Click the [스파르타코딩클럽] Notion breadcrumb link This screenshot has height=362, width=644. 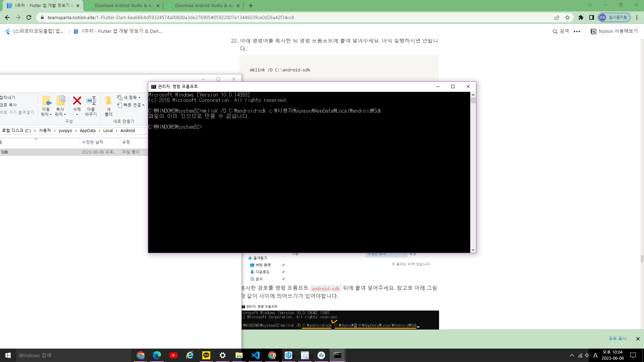pyautogui.click(x=35, y=31)
